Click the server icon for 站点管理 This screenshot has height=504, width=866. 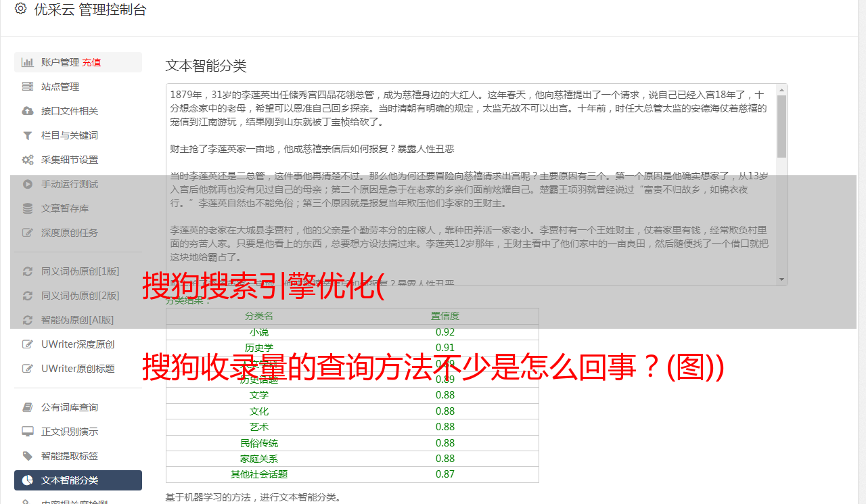[27, 87]
